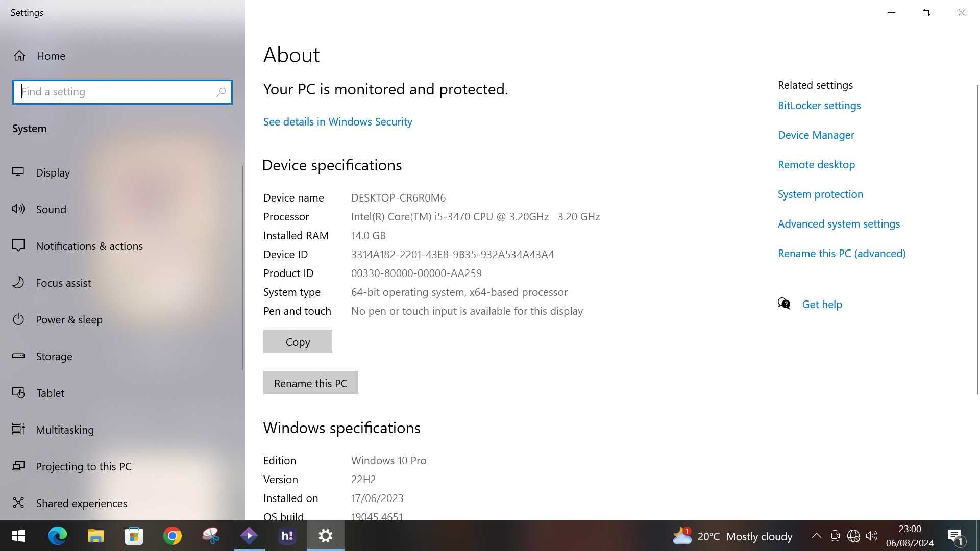Show hidden system tray icons
980x551 pixels.
816,536
